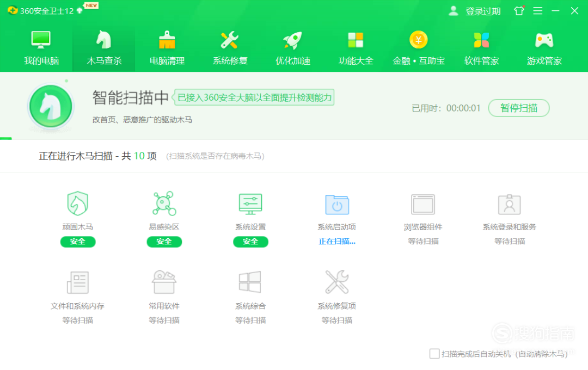Viewport: 588px width, 370px height.
Task: Click 等待扫描 under 系统登录和服务
Action: [509, 242]
